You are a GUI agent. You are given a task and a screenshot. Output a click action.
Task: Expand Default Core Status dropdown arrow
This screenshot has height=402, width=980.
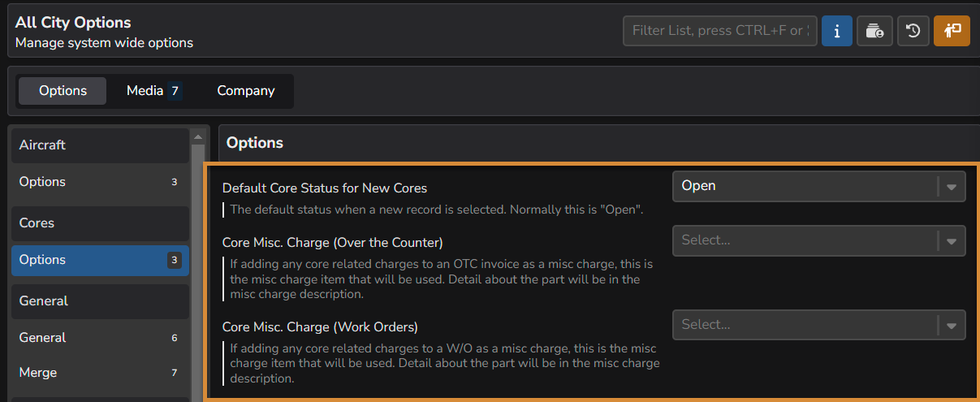[952, 186]
